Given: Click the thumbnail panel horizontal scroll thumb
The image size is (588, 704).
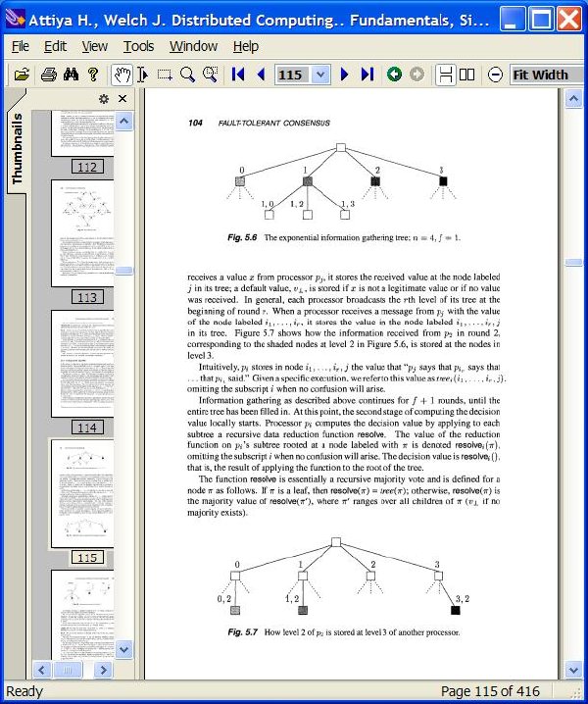Looking at the screenshot, I should pyautogui.click(x=68, y=670).
